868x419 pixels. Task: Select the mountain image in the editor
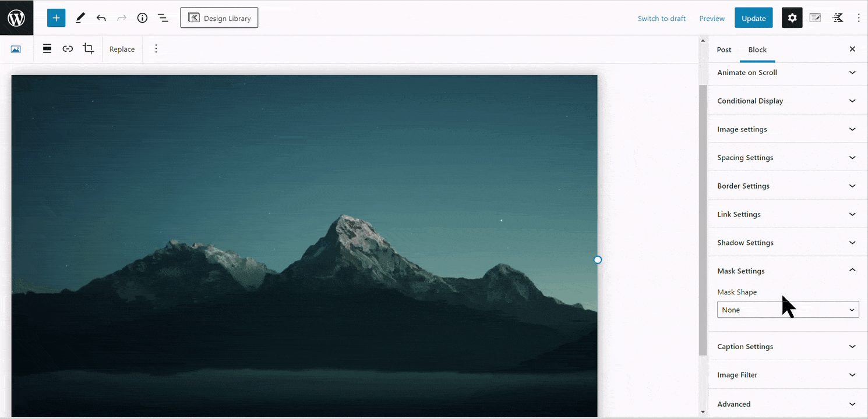(x=304, y=246)
